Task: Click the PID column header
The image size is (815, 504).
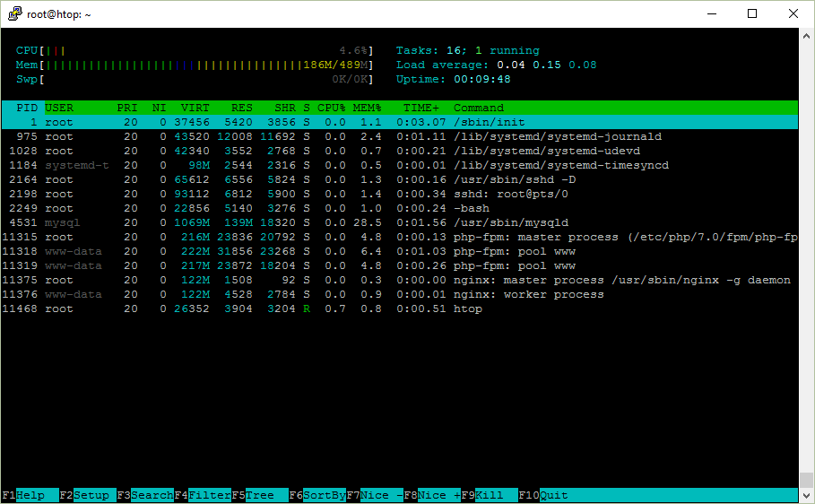Action: click(26, 108)
